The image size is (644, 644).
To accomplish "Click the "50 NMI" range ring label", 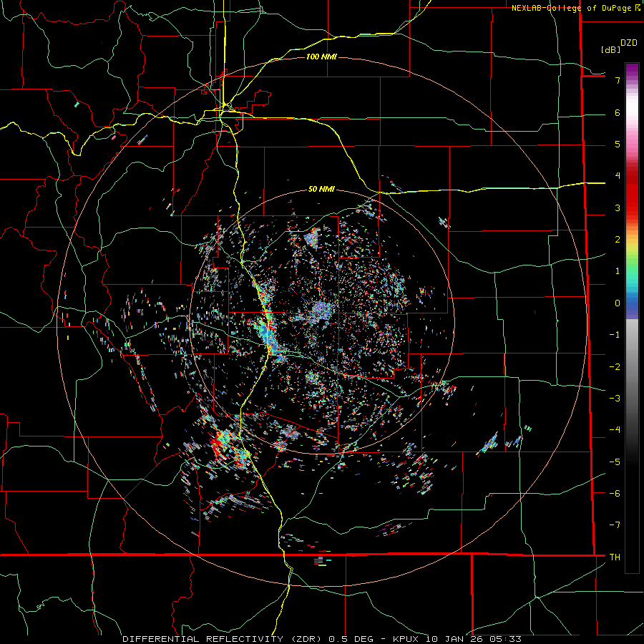I will click(x=321, y=189).
